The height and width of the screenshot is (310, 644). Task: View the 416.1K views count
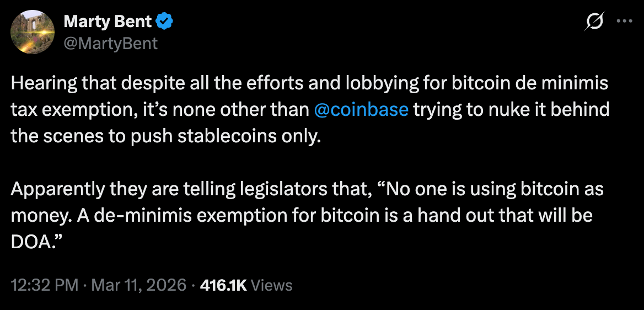point(223,285)
